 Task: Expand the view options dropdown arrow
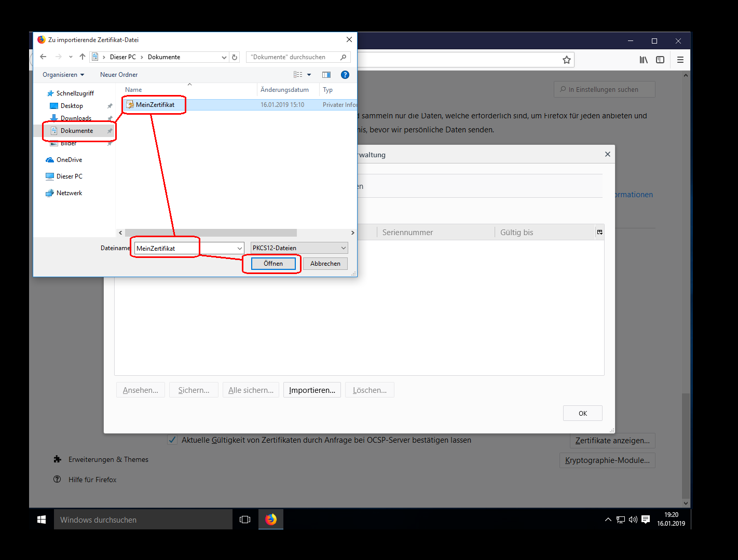click(x=309, y=75)
